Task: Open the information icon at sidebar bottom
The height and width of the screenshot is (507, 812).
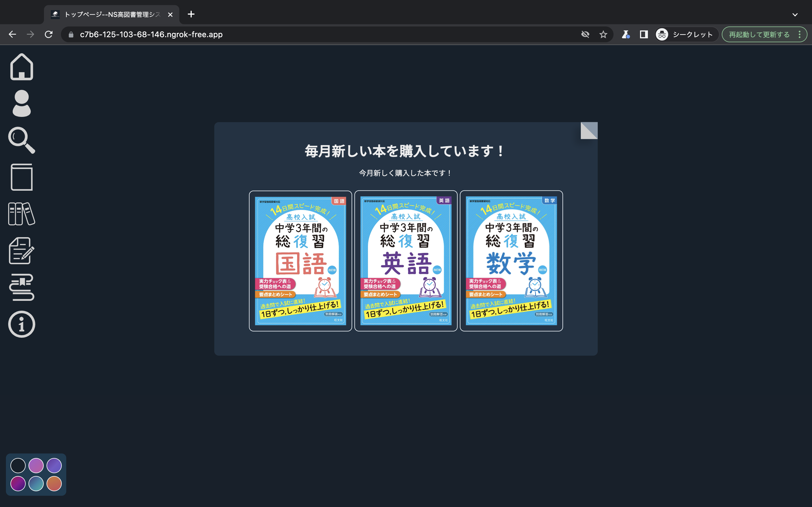Action: pyautogui.click(x=21, y=324)
